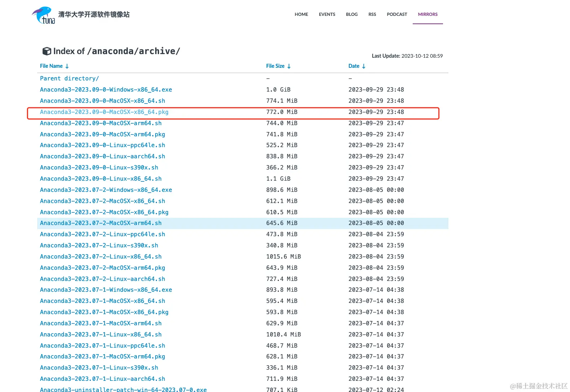The width and height of the screenshot is (570, 392).
Task: Click the 366.2 MiB file size cell
Action: pos(282,167)
